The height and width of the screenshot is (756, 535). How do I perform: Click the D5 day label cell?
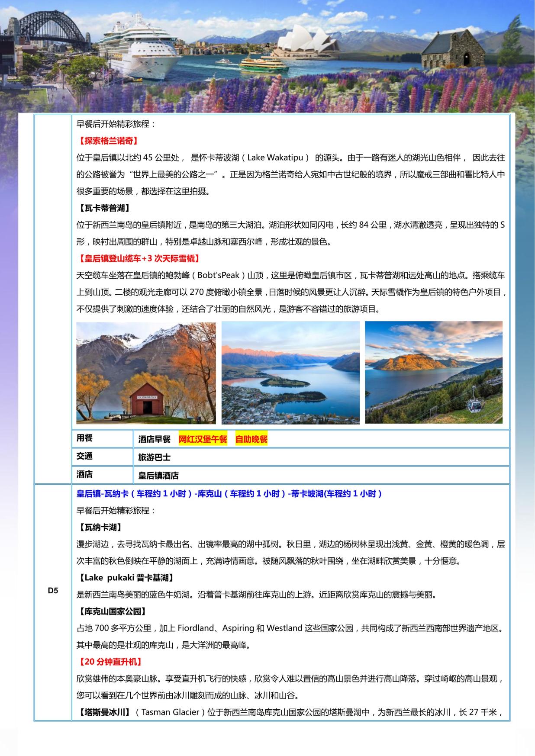click(x=53, y=591)
